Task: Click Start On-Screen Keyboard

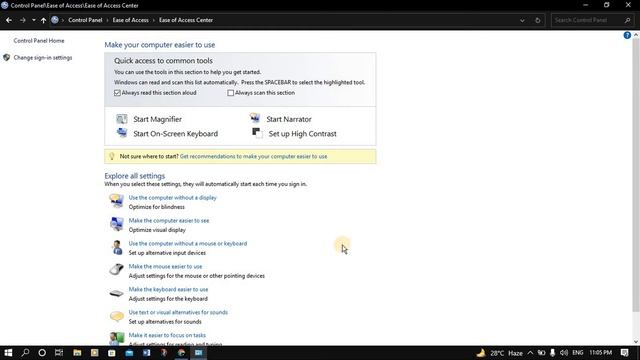Action: (176, 133)
